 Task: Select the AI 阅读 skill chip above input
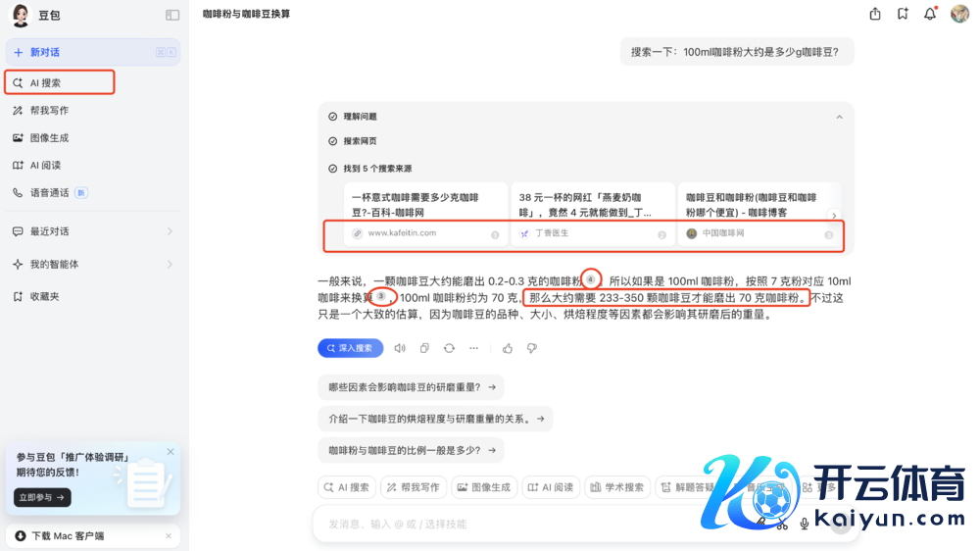pyautogui.click(x=551, y=487)
